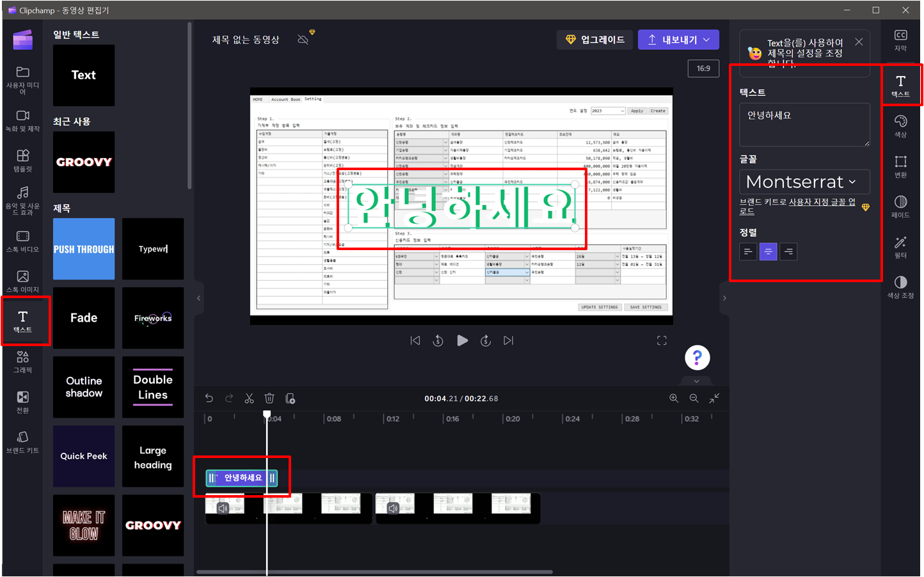
Task: Open the 사용자 미디어 media sidebar tab
Action: (22, 80)
